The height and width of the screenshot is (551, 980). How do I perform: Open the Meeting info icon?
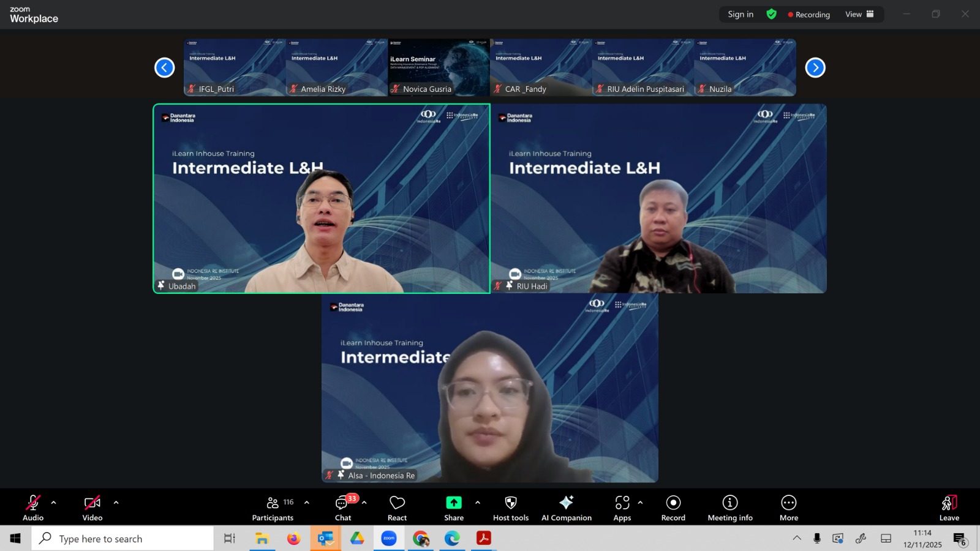coord(729,508)
